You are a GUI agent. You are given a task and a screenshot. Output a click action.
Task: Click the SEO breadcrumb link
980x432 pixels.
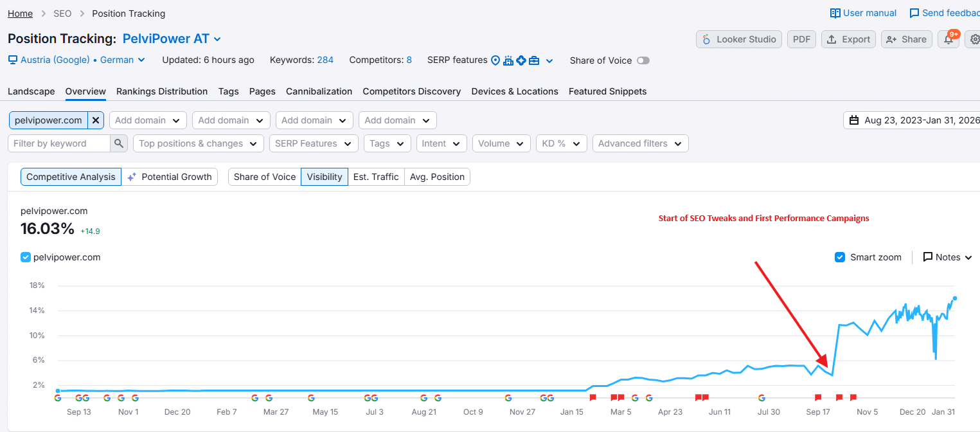(x=62, y=13)
